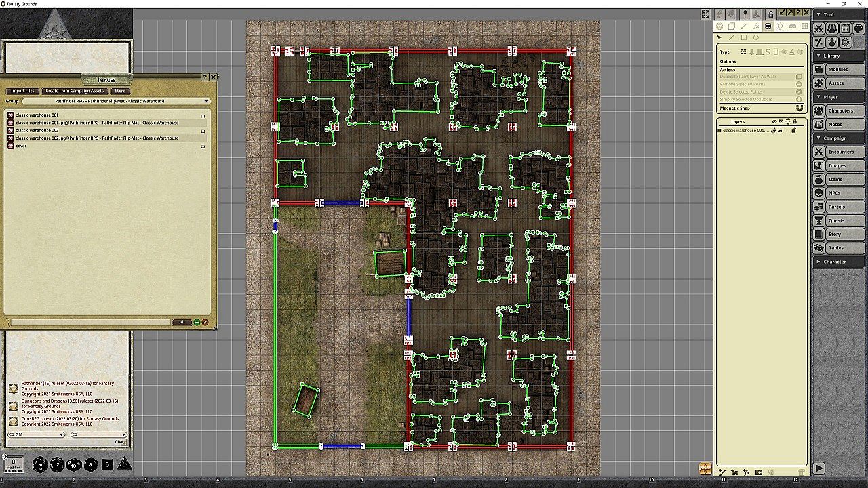The width and height of the screenshot is (868, 488).
Task: Toggle lock on classic warehouse 001 layer
Action: point(793,130)
